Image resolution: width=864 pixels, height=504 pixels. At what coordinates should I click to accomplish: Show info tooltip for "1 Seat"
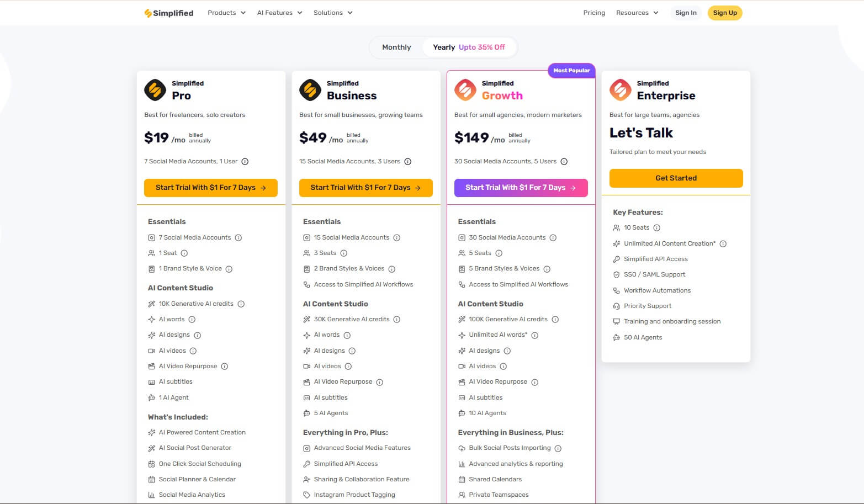click(x=184, y=253)
